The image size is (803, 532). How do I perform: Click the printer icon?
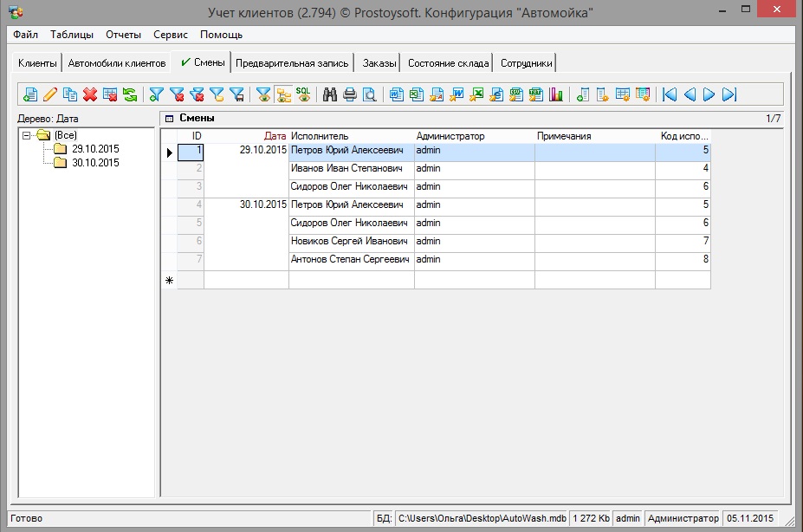click(x=350, y=94)
